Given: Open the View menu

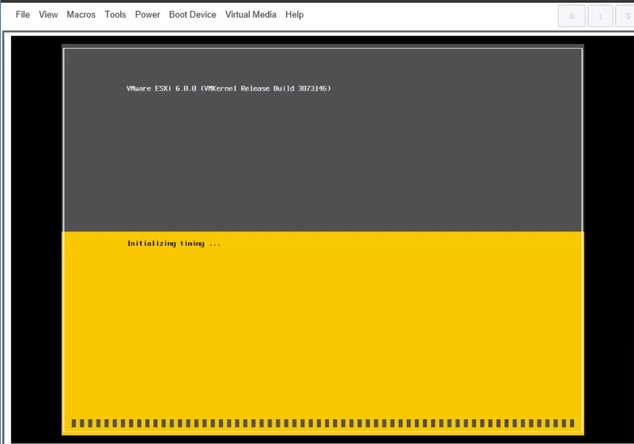Looking at the screenshot, I should coord(48,15).
